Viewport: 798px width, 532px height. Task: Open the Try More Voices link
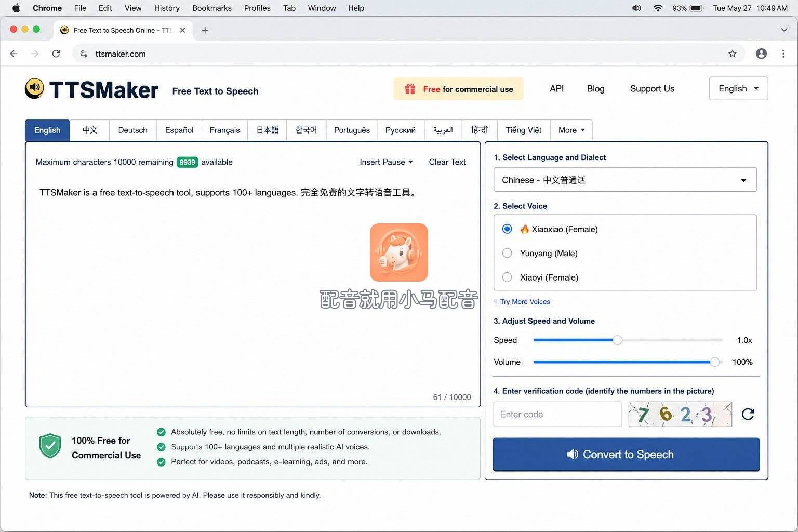522,302
